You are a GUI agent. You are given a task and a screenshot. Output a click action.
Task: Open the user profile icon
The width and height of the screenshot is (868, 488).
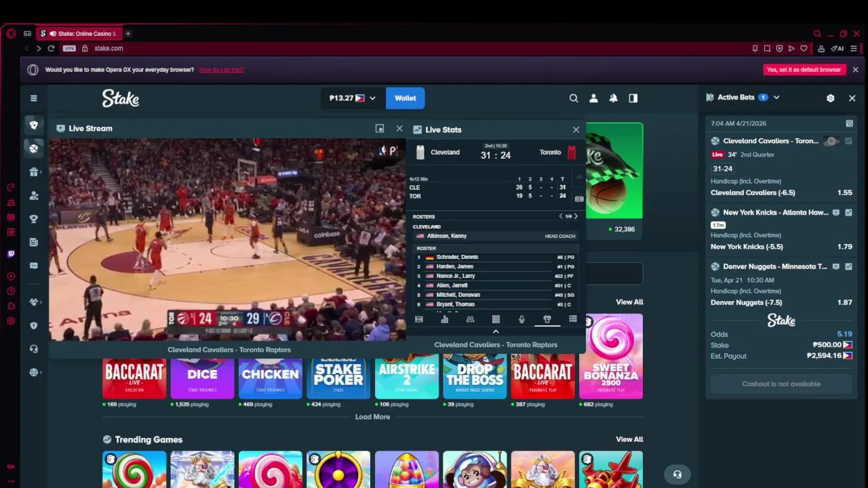[x=593, y=98]
